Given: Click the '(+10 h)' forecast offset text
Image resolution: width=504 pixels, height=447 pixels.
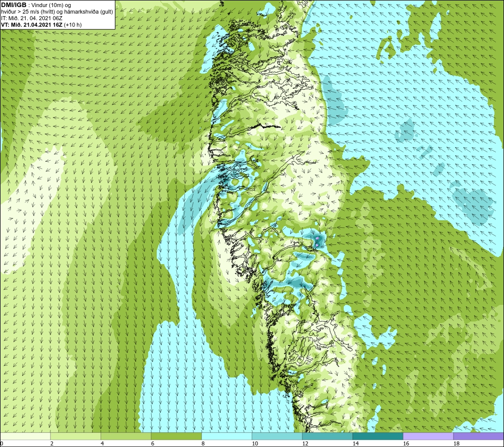Looking at the screenshot, I should click(73, 25).
